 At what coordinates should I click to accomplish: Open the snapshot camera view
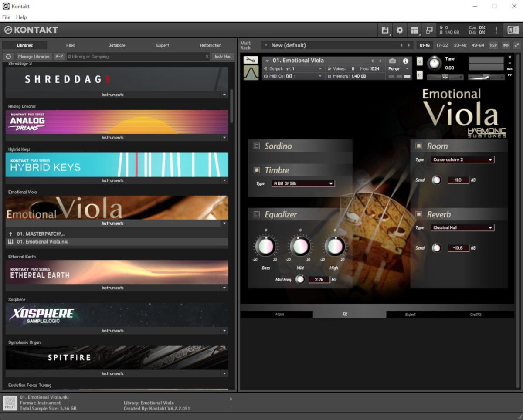[x=392, y=61]
